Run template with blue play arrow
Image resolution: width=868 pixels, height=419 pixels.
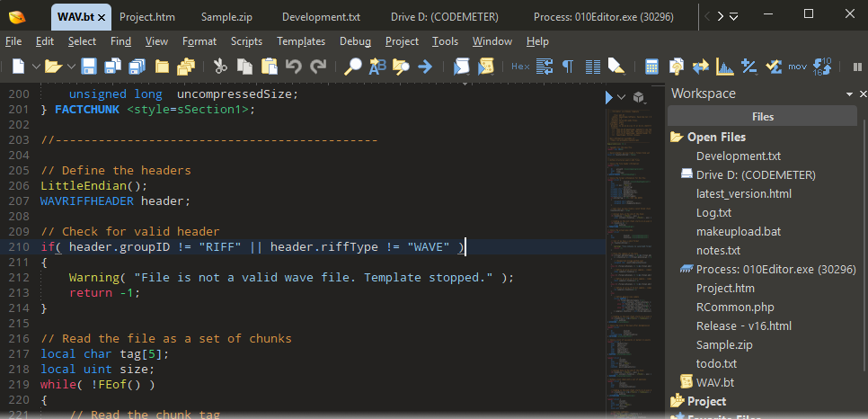pyautogui.click(x=608, y=96)
